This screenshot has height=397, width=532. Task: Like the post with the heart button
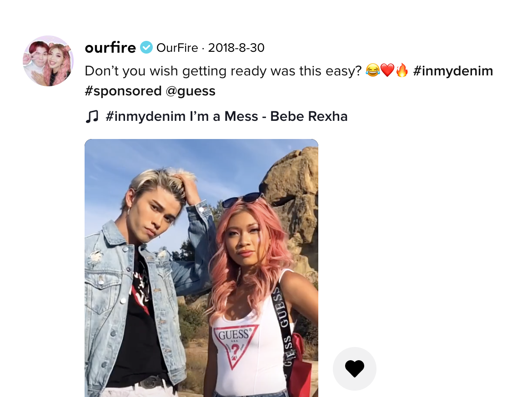point(355,368)
